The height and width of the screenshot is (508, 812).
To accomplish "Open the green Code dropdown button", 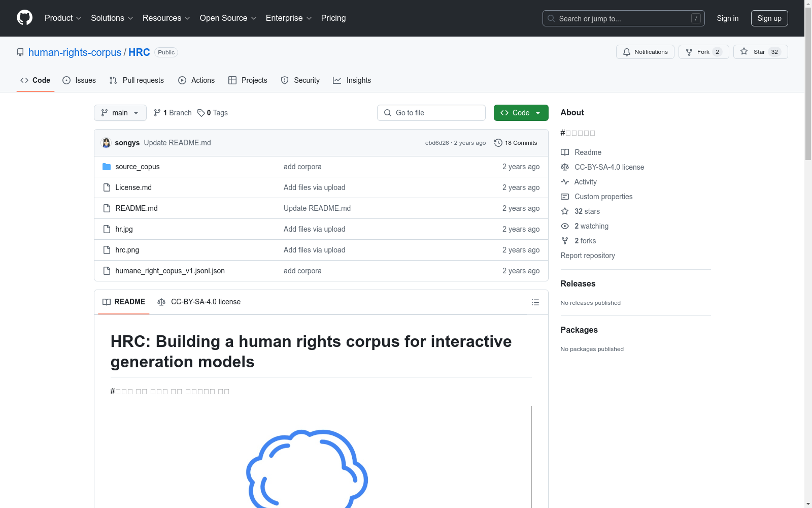I will tap(521, 113).
